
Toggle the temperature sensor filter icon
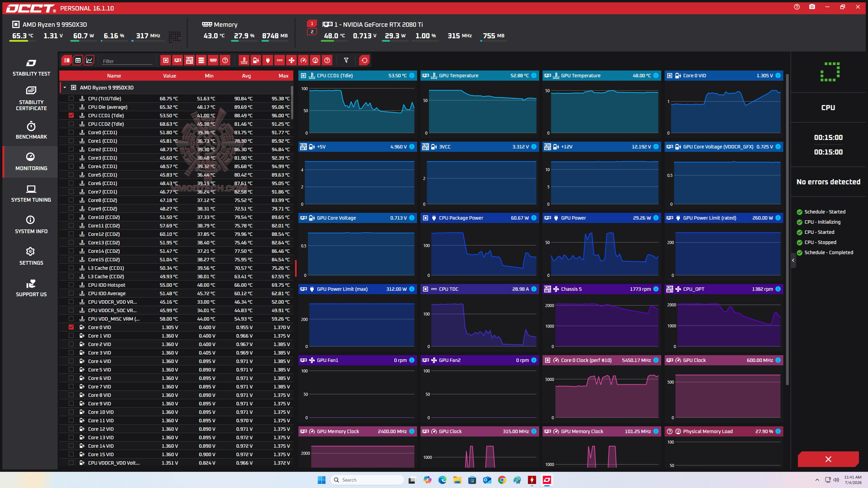(244, 60)
